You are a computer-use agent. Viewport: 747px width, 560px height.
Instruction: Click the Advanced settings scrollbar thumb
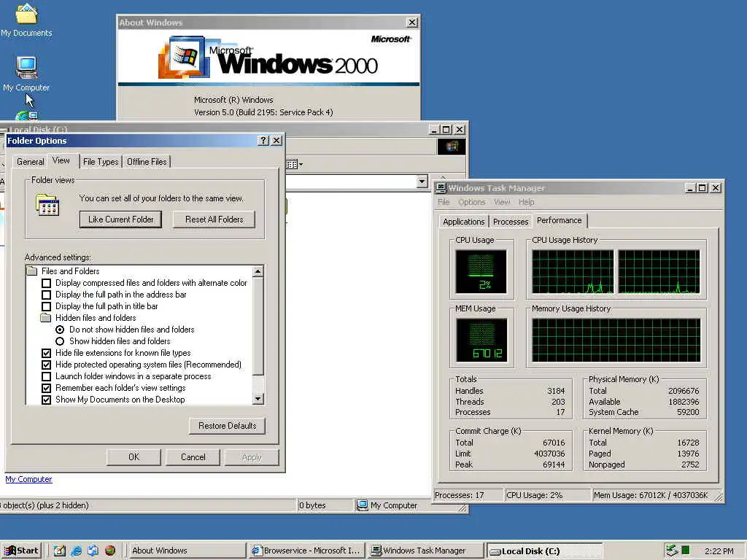(258, 326)
